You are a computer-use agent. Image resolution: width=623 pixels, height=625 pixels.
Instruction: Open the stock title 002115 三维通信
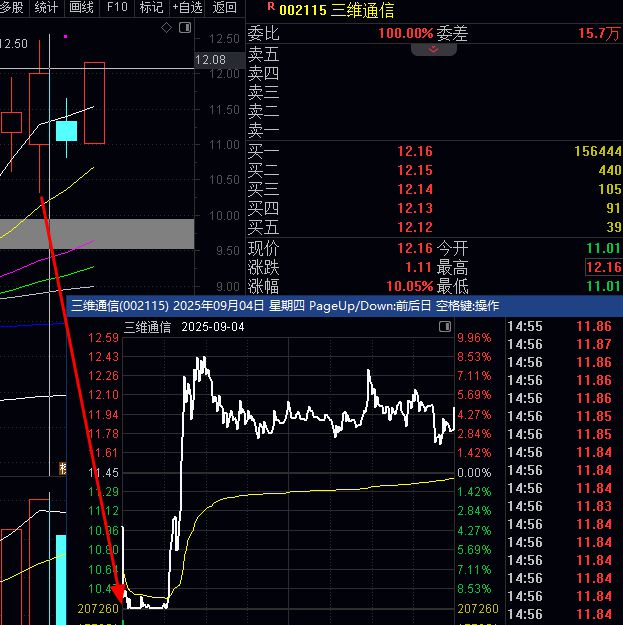point(337,10)
